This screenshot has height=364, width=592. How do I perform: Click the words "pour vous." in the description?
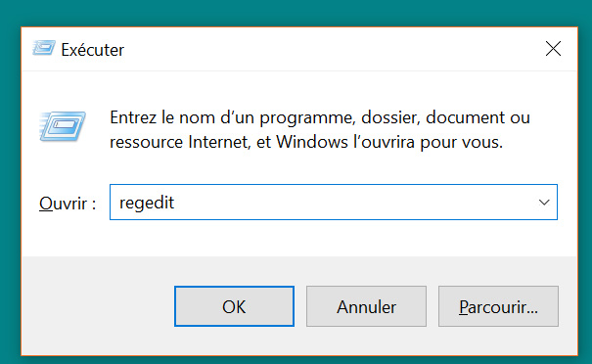[x=461, y=143]
